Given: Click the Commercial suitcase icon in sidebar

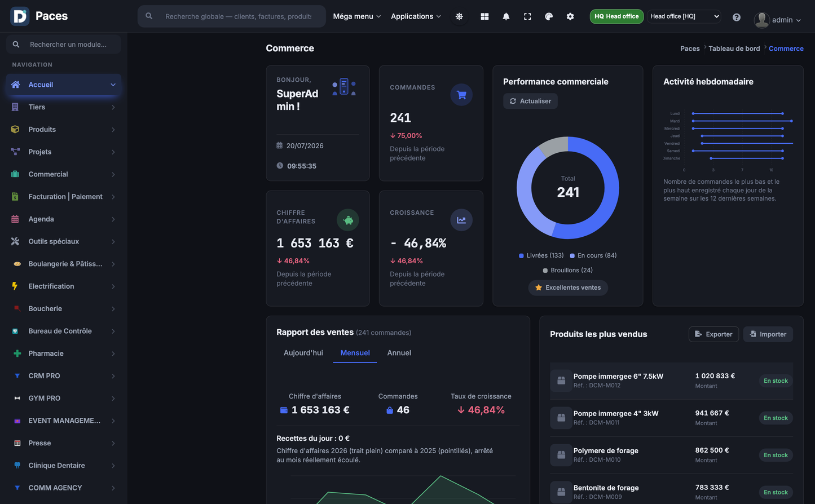Looking at the screenshot, I should [15, 174].
